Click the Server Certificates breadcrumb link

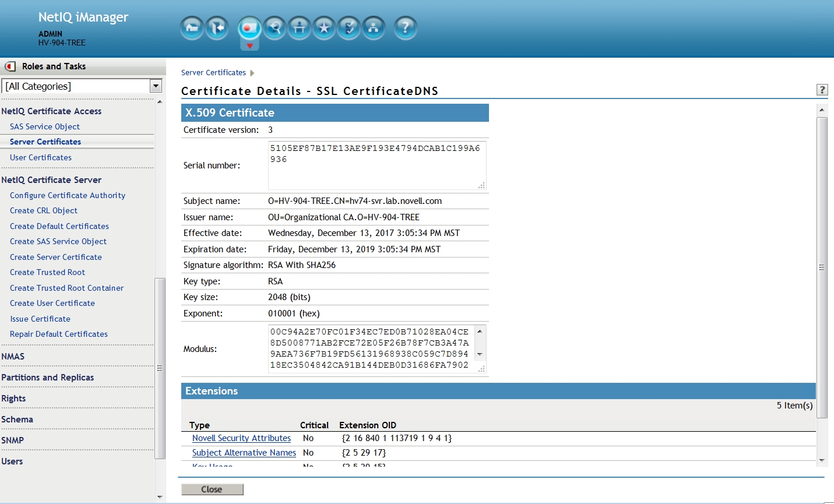[x=213, y=73]
